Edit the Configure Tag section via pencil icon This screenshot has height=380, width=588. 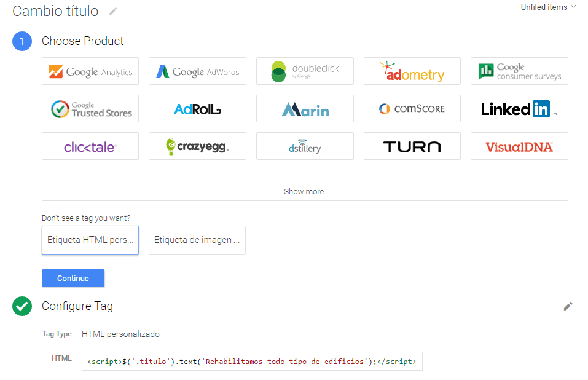point(568,306)
